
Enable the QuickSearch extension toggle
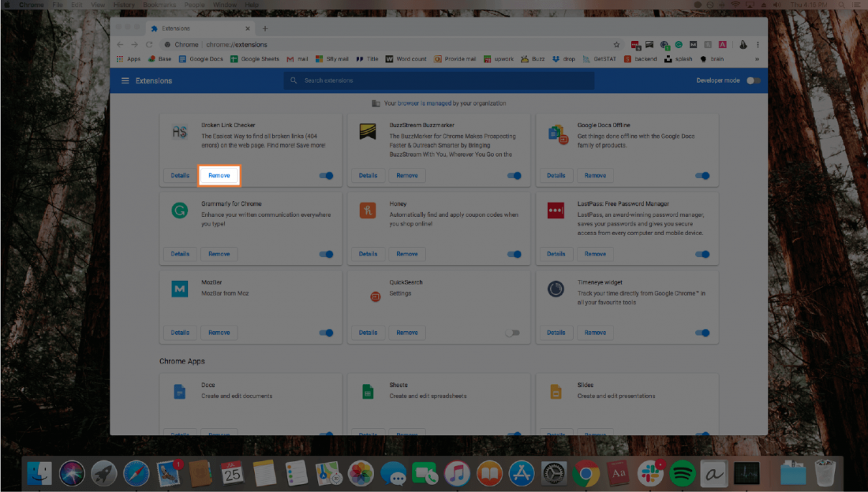(x=514, y=332)
